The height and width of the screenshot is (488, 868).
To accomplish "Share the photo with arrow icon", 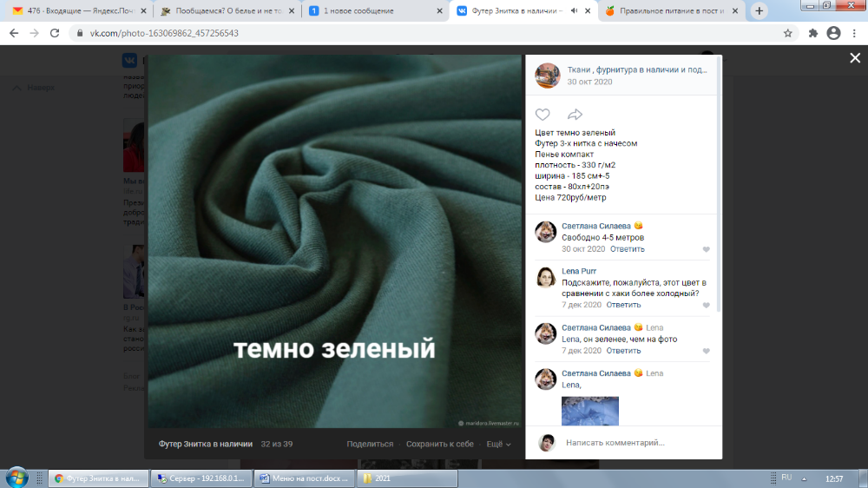I will coord(575,115).
